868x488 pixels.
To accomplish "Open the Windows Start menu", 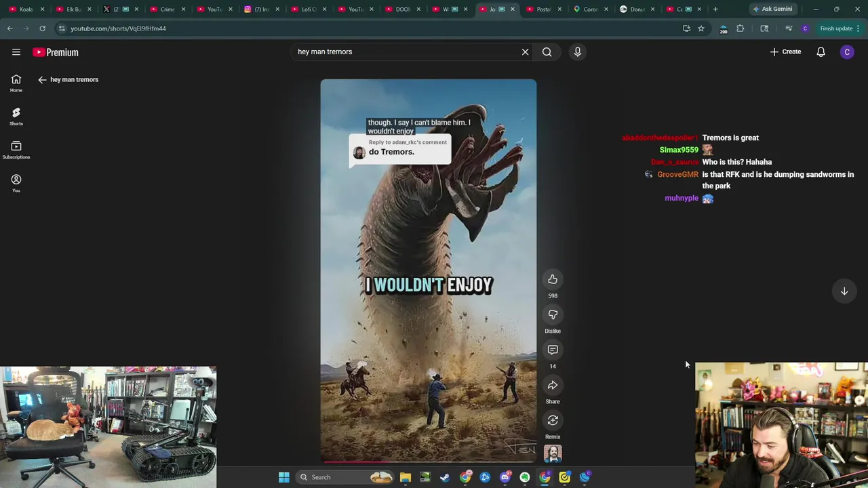I will [x=284, y=477].
